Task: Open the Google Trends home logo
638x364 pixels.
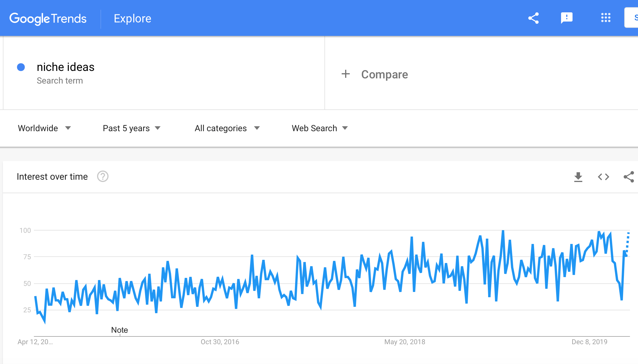Action: coord(48,19)
